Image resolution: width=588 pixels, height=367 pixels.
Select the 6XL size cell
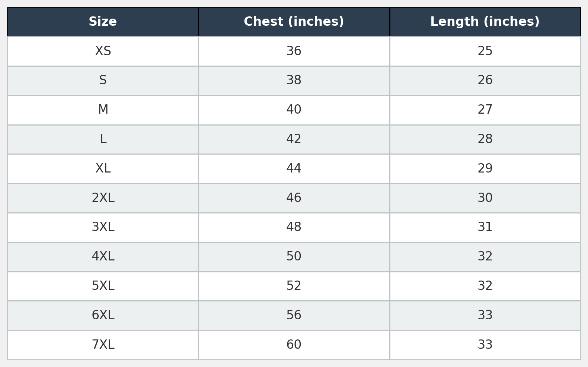point(103,316)
